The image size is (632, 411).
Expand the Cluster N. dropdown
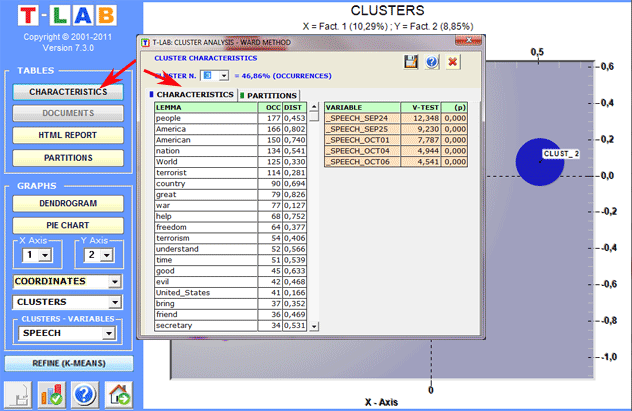click(x=223, y=75)
